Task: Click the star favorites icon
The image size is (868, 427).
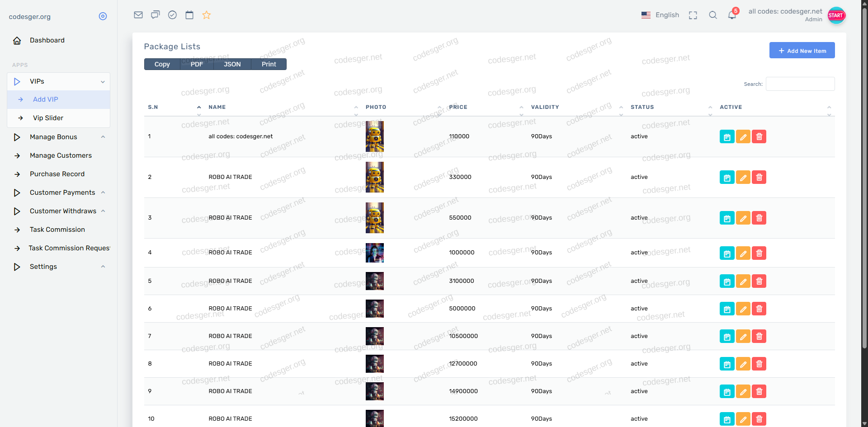Action: click(207, 15)
